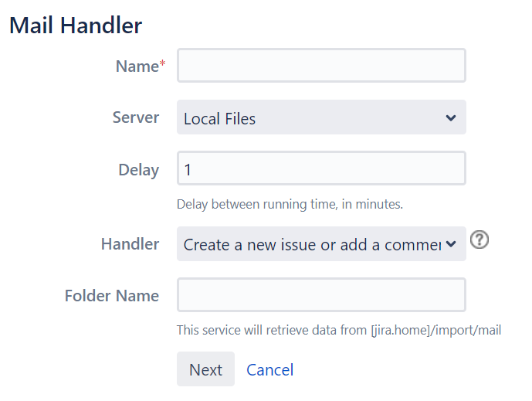Click the Server field label
Viewport: 532px width, 401px height.
136,117
